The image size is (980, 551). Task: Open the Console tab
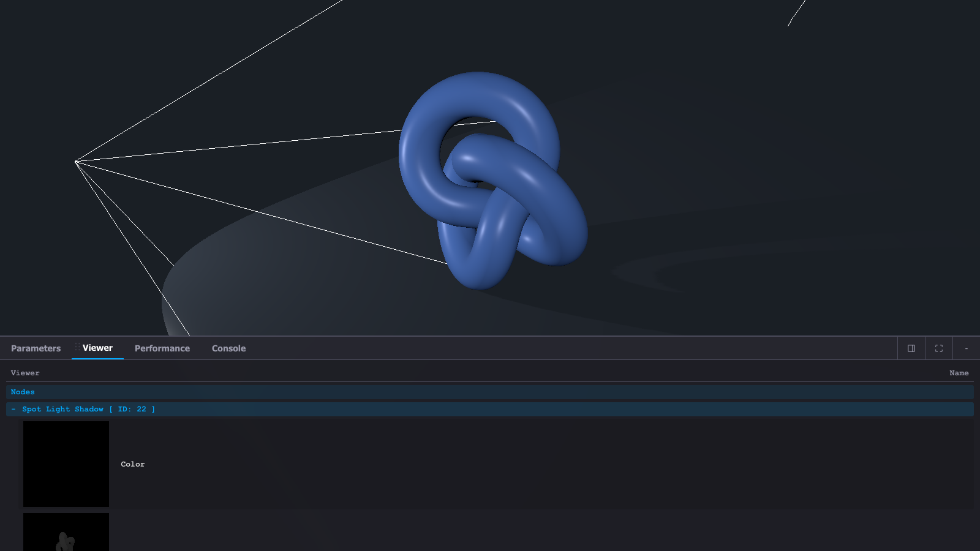click(x=228, y=348)
